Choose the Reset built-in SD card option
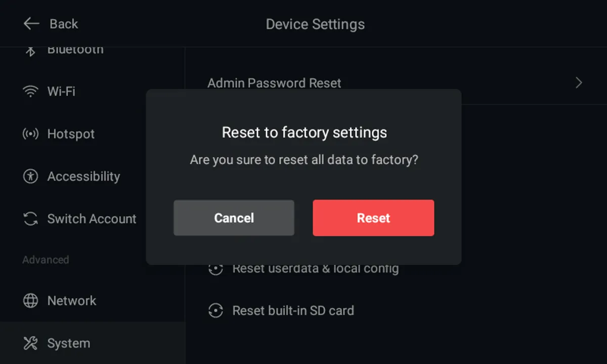607x364 pixels. 293,310
